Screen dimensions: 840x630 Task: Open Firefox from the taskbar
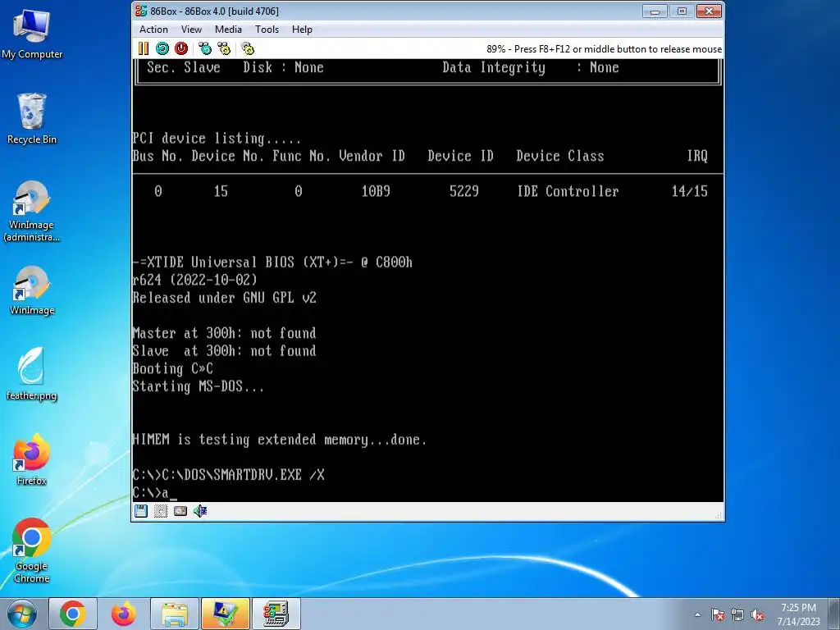point(124,614)
